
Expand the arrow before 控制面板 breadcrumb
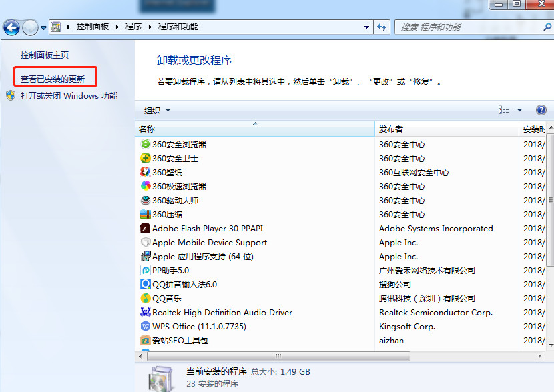point(69,27)
